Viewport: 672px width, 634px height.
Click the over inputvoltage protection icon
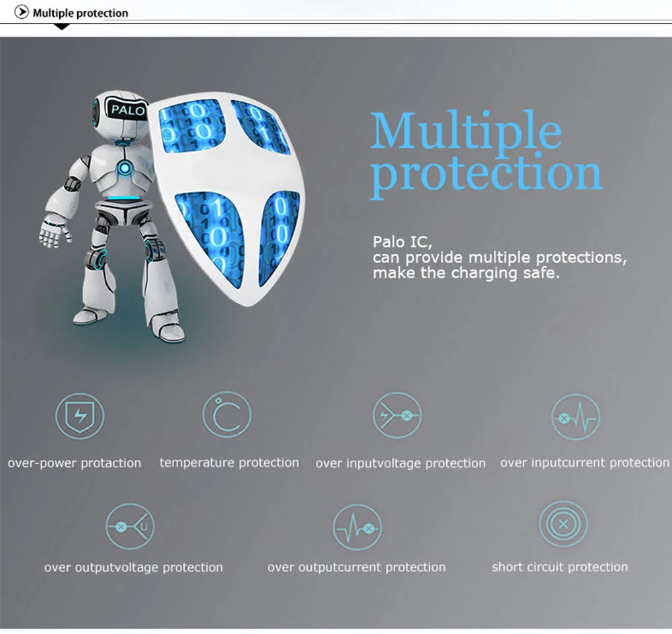(x=397, y=415)
